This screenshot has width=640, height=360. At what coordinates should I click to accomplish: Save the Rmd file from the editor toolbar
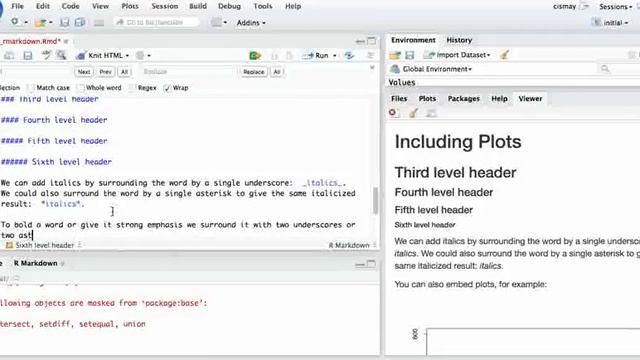point(27,56)
